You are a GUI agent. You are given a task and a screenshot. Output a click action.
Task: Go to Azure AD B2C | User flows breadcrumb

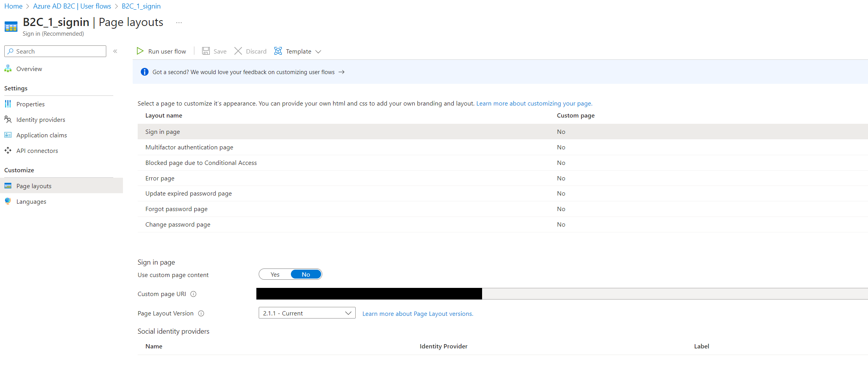point(72,6)
